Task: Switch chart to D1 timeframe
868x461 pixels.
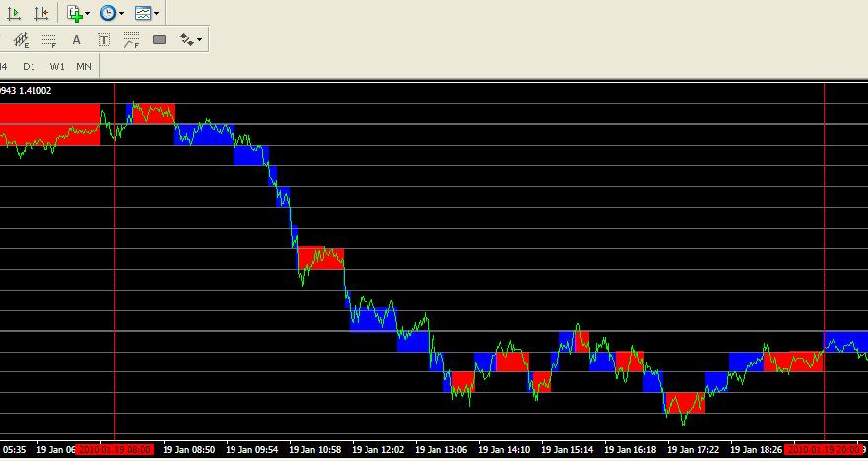Action: coord(29,66)
